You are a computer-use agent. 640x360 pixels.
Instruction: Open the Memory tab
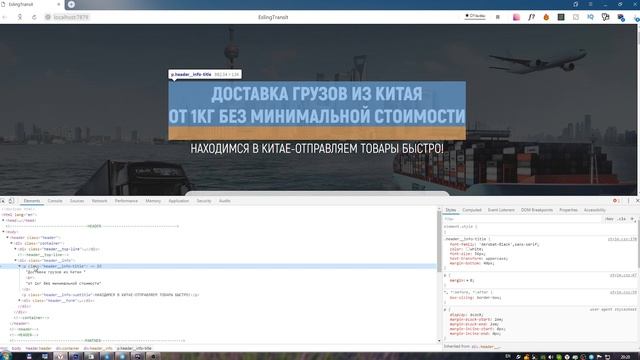[x=153, y=201]
